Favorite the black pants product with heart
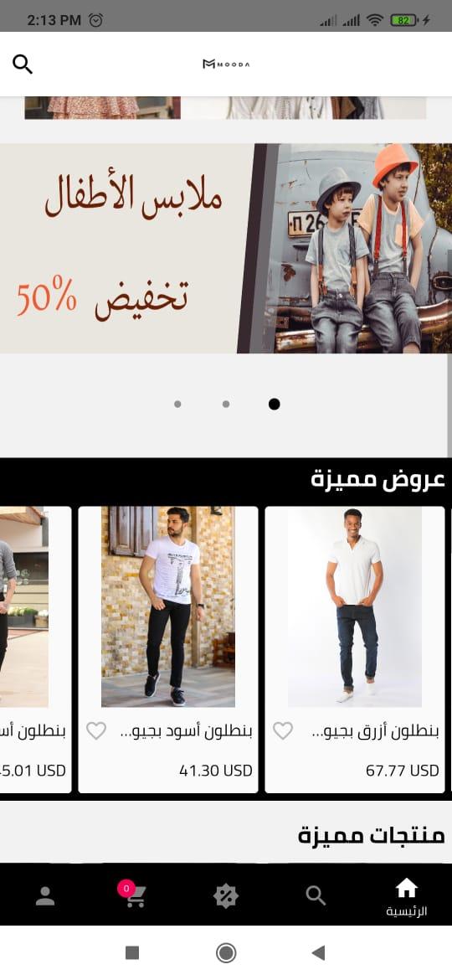Screen dimensions: 452x980 pyautogui.click(x=96, y=730)
